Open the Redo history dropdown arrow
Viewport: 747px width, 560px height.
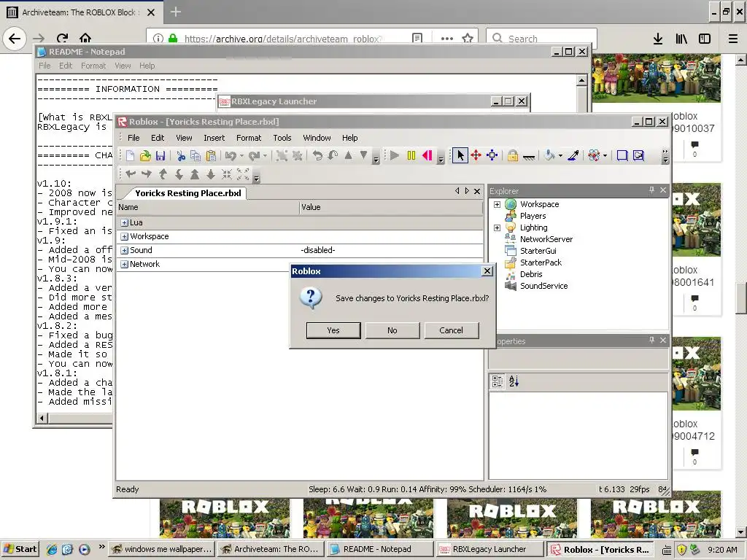[266, 156]
